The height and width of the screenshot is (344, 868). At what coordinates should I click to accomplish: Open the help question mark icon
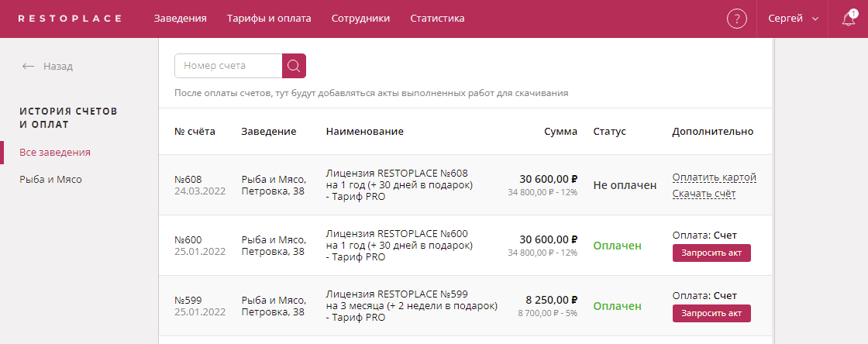tap(736, 19)
